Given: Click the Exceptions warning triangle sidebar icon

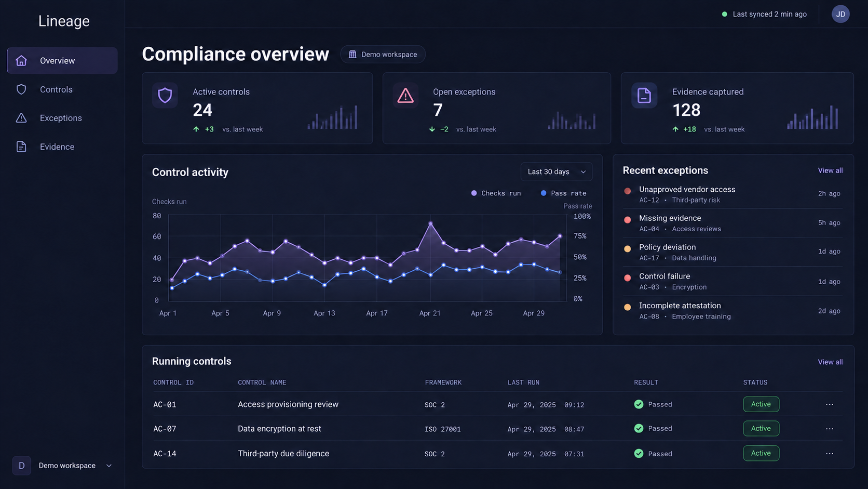Looking at the screenshot, I should pyautogui.click(x=21, y=118).
